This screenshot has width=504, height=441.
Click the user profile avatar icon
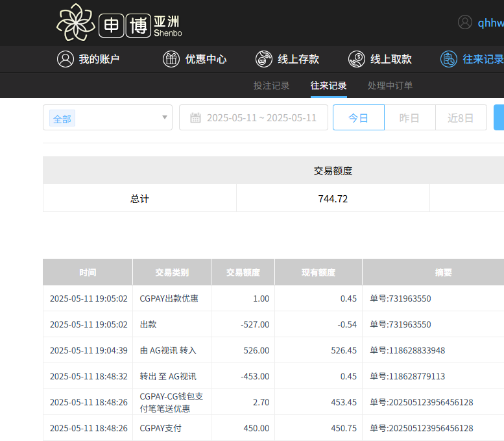point(465,22)
